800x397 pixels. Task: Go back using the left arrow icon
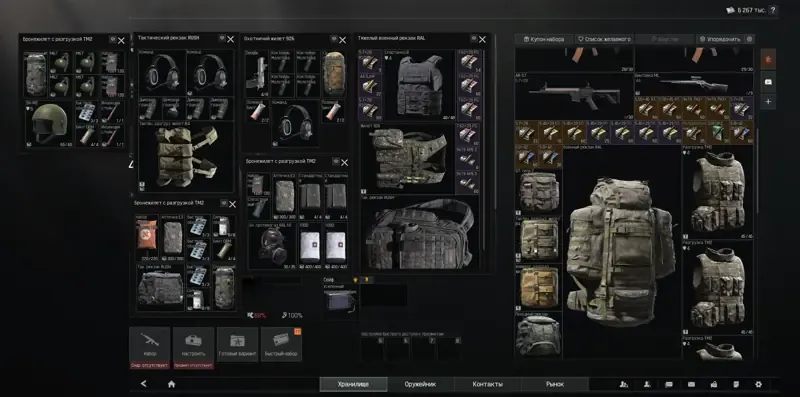(x=144, y=384)
